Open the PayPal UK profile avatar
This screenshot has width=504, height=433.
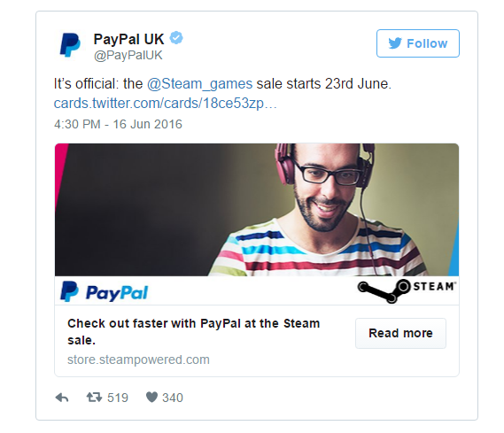click(x=70, y=45)
